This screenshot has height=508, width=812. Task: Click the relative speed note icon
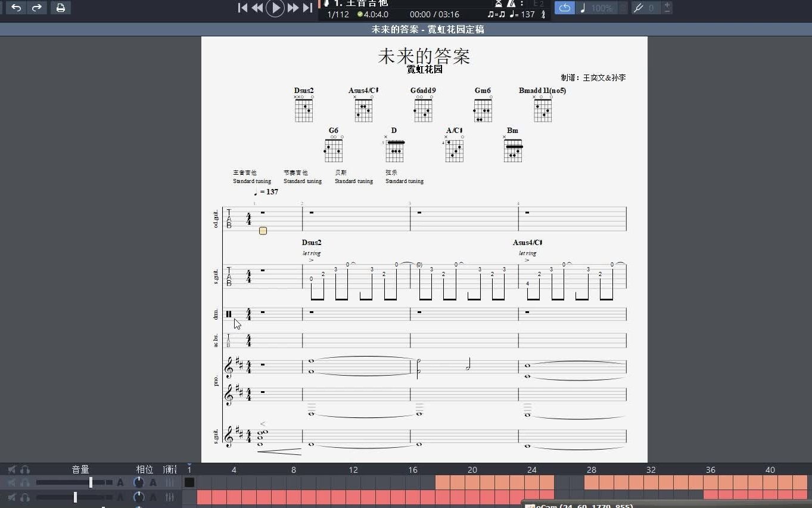[583, 8]
